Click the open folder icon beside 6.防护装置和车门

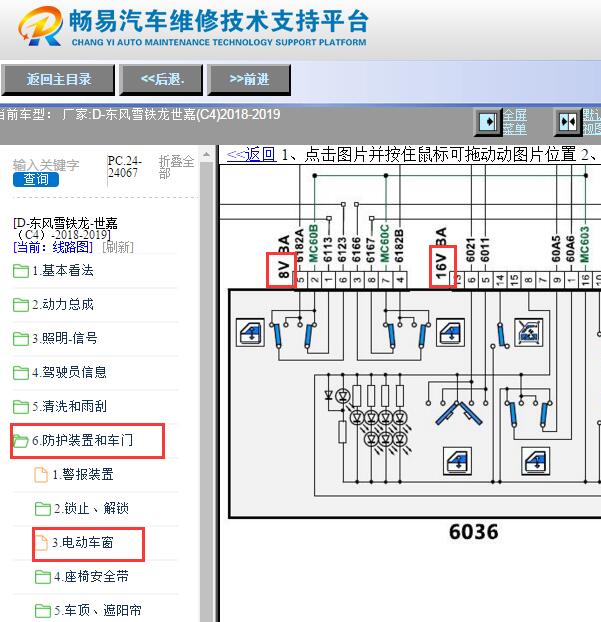21,441
